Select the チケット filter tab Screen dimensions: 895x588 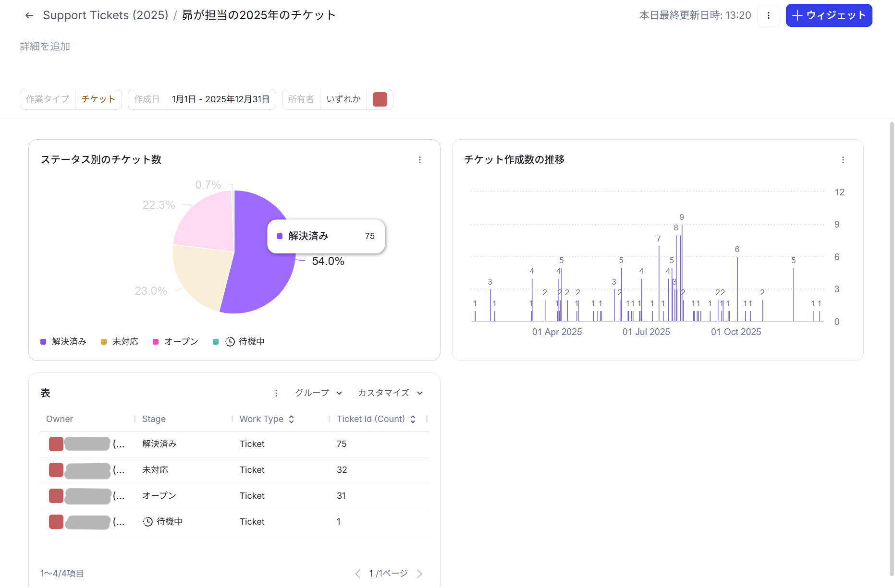tap(98, 99)
